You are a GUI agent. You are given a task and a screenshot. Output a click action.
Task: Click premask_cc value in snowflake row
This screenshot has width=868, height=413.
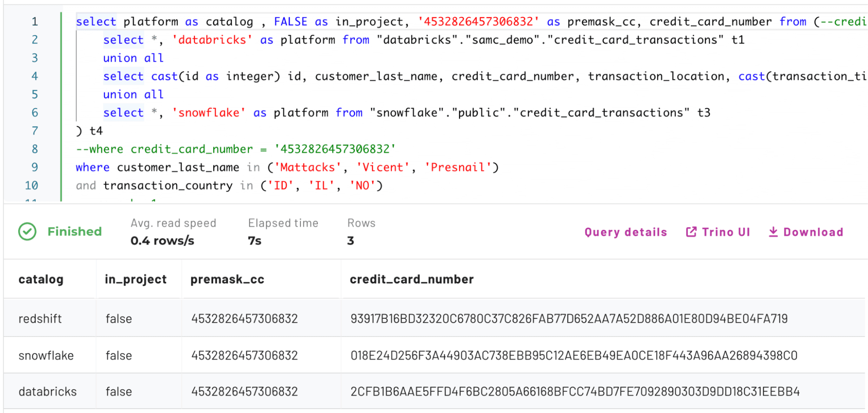tap(244, 355)
